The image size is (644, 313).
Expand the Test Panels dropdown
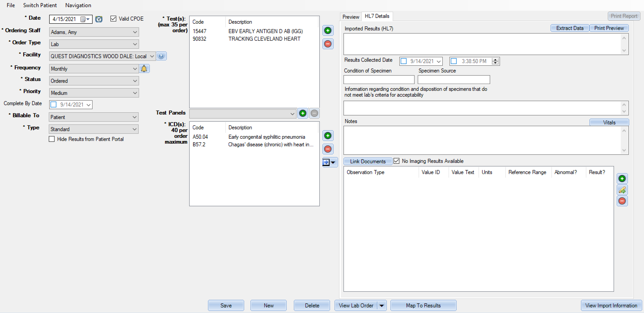292,114
